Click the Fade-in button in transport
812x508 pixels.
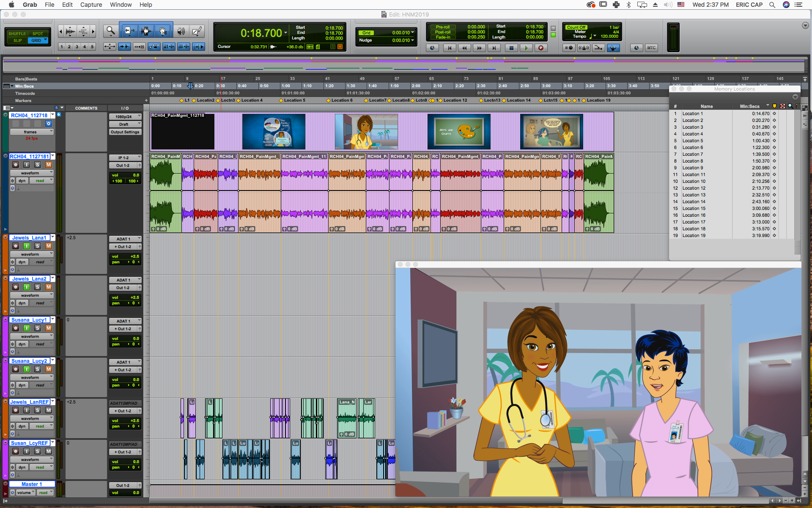(443, 37)
